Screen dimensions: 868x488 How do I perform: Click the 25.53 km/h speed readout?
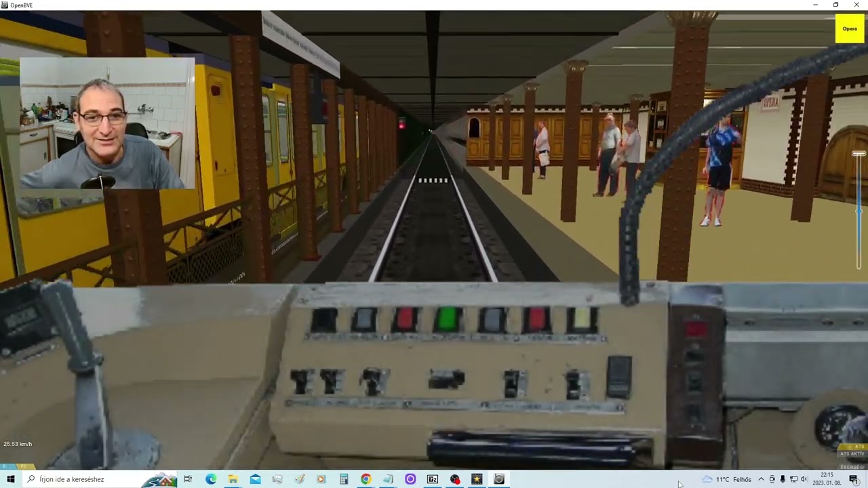click(x=18, y=444)
